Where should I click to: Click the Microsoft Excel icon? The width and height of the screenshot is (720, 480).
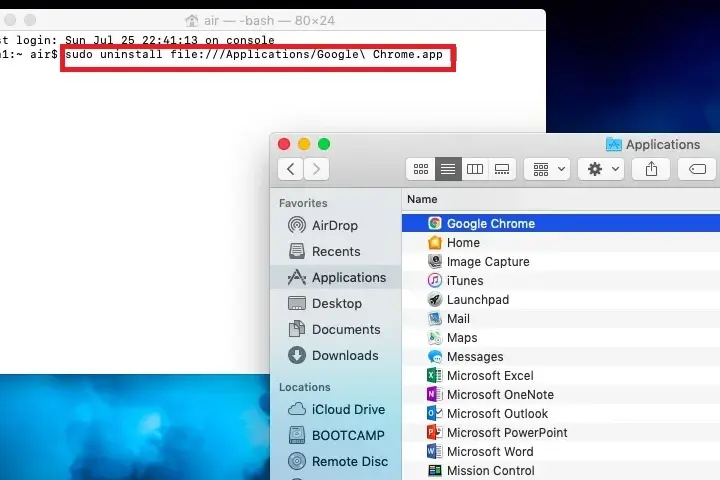(434, 375)
